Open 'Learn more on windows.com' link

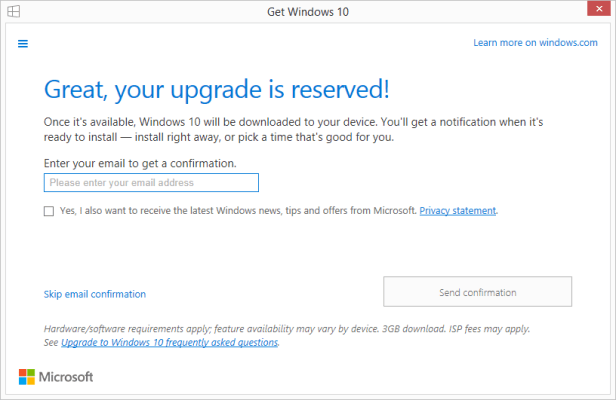click(535, 43)
